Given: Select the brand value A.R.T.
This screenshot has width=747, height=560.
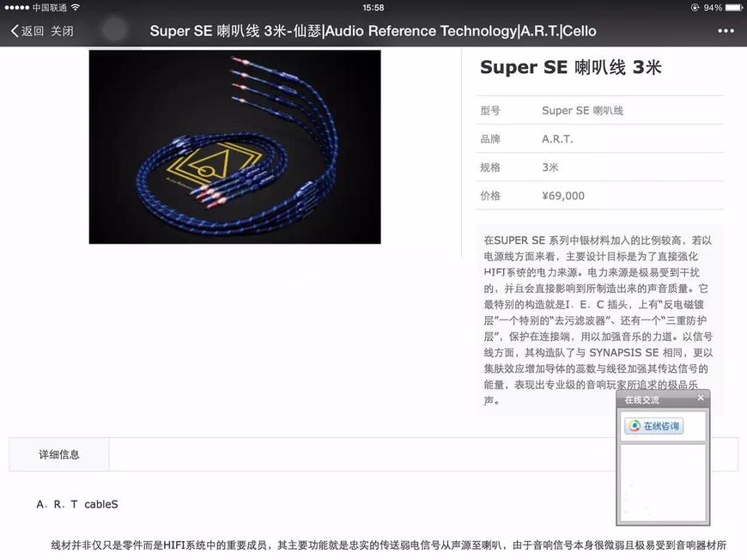Looking at the screenshot, I should (x=557, y=139).
